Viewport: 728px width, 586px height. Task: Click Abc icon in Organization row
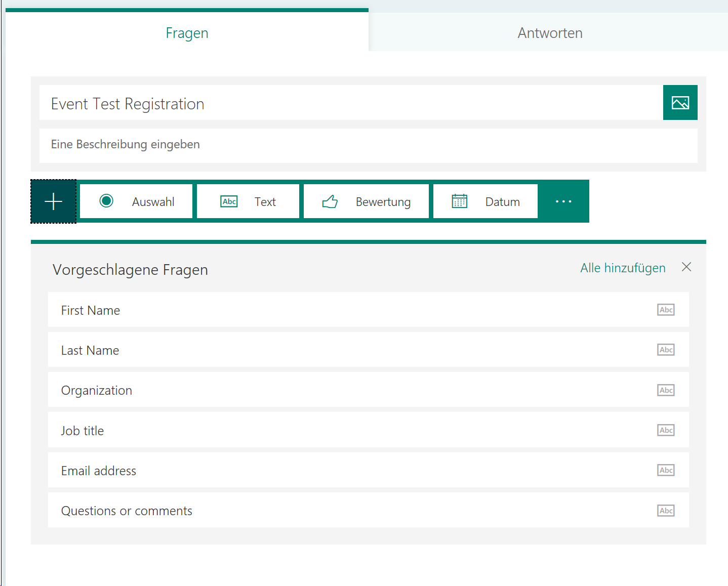coord(666,390)
